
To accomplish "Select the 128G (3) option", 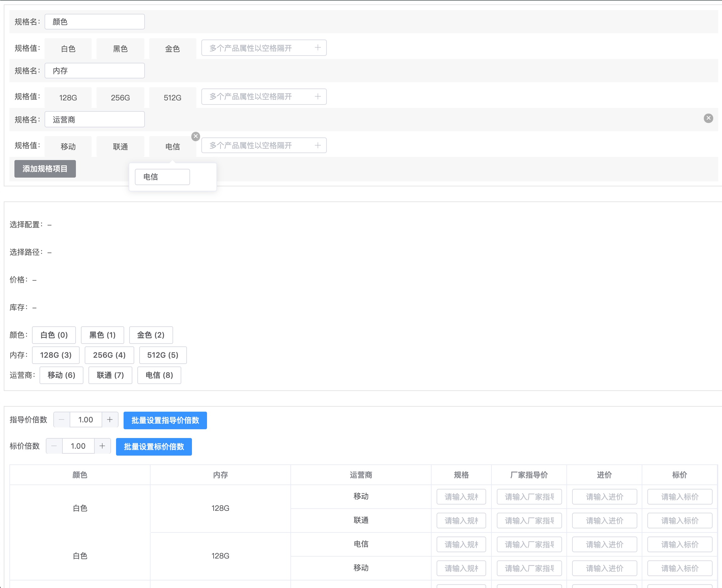I will pyautogui.click(x=56, y=355).
